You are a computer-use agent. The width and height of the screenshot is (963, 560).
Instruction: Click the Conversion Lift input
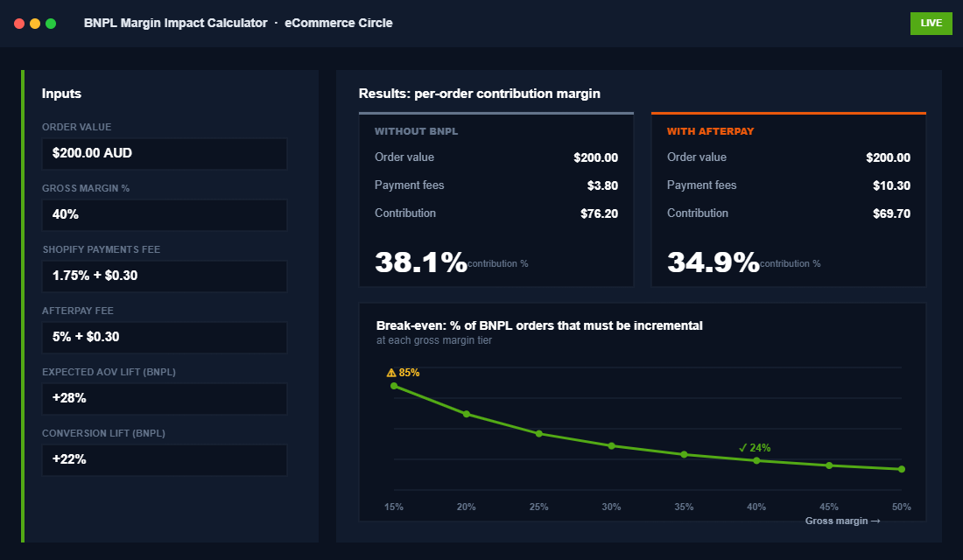164,459
